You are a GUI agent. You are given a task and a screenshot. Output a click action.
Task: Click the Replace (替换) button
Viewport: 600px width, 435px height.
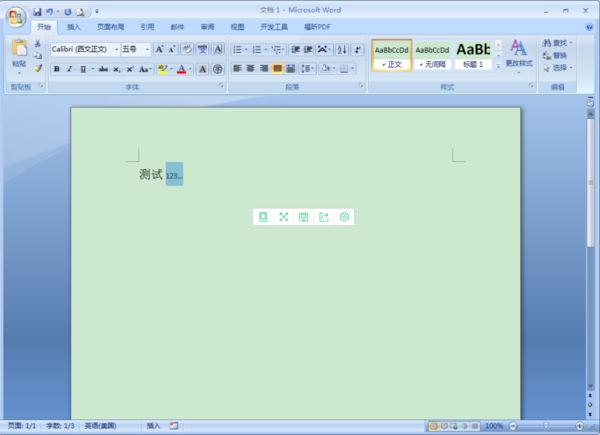[x=555, y=55]
